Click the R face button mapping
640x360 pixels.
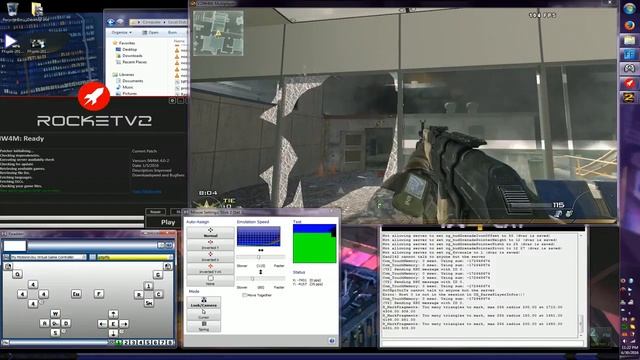(139, 294)
